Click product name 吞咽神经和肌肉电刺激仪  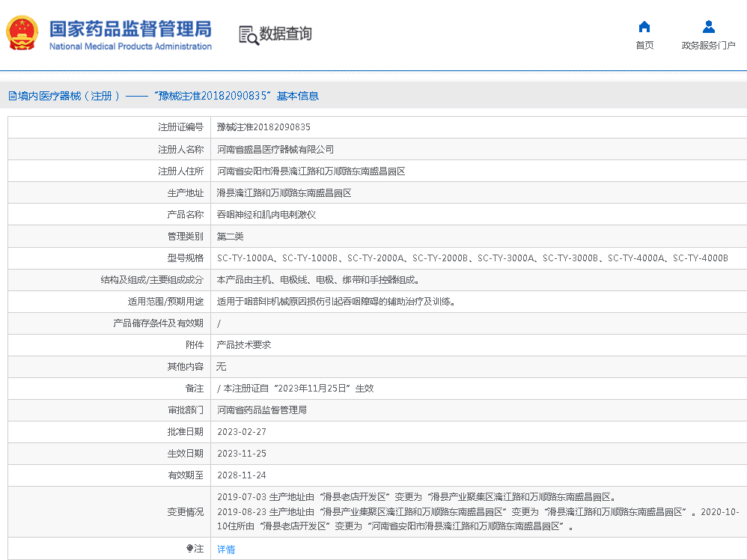(x=266, y=214)
